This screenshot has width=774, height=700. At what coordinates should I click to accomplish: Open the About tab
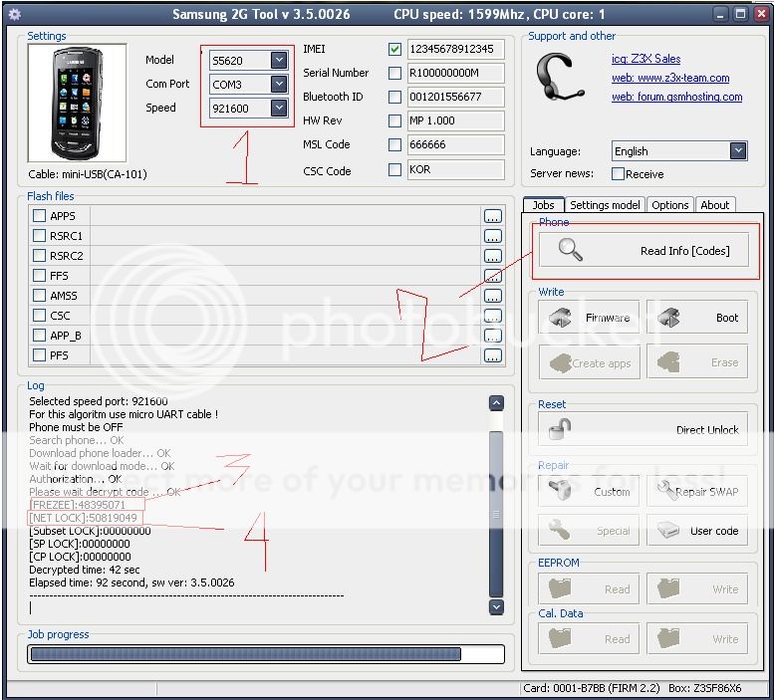714,205
